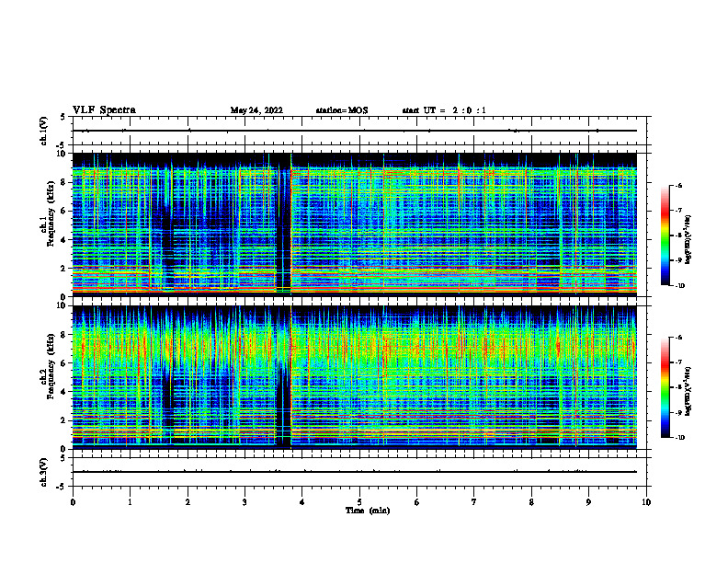Click the "-10" label on ch.2 color bar
Viewport: 728px width, 563px height.
pos(679,437)
